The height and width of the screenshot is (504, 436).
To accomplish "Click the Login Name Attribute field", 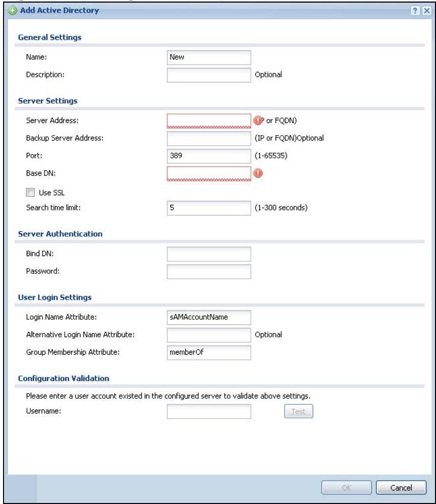I will click(209, 317).
